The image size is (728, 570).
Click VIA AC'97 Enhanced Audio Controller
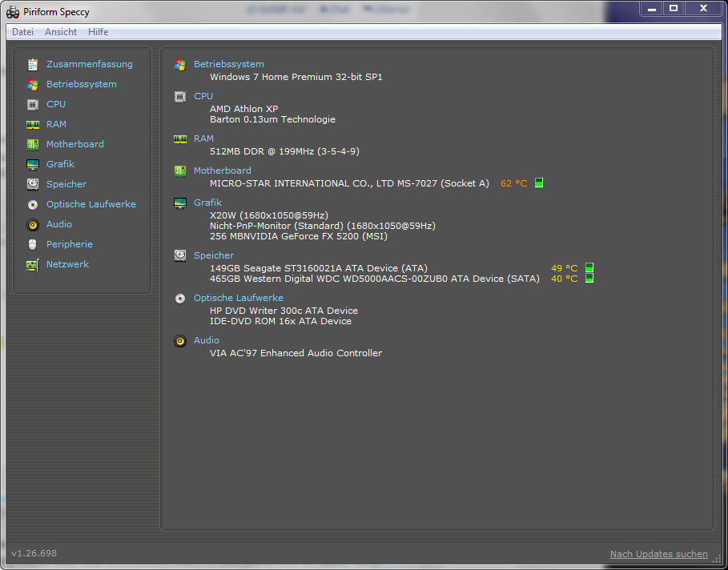[x=296, y=353]
